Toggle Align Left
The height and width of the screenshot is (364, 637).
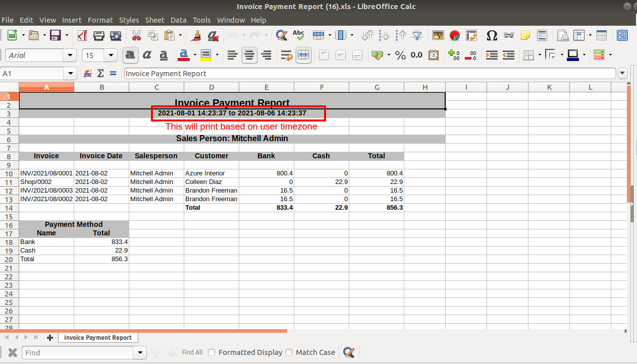232,55
